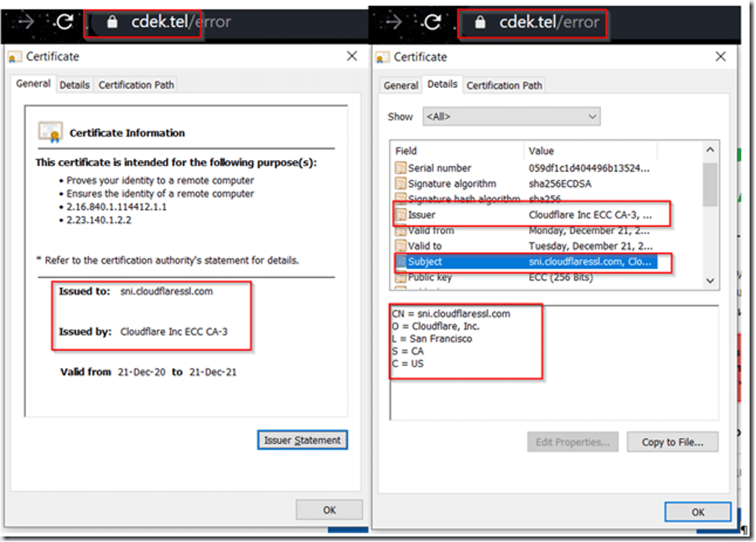756x542 pixels.
Task: Click OK in the left Certificate window
Action: tap(329, 509)
